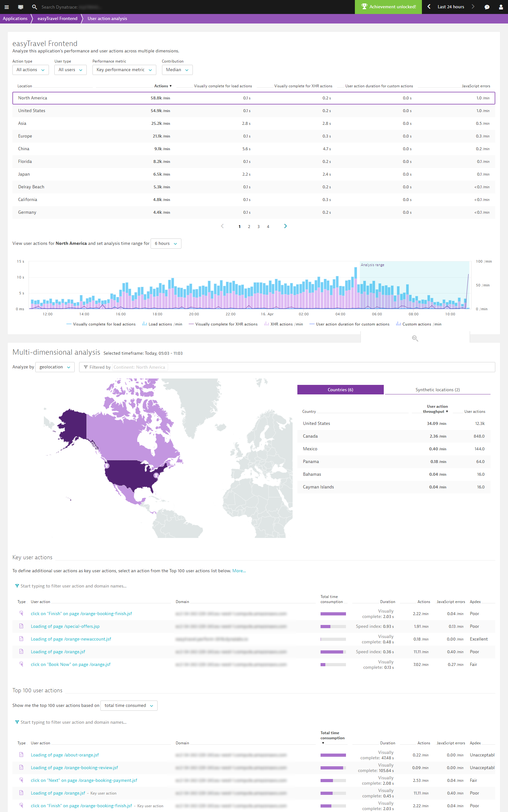Click the Search Dynatrace input field
The image size is (508, 812).
(x=71, y=7)
